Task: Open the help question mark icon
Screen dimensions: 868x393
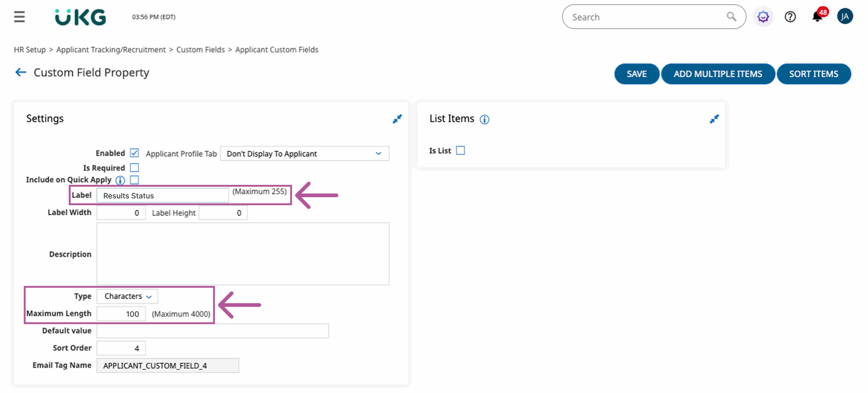Action: click(790, 16)
